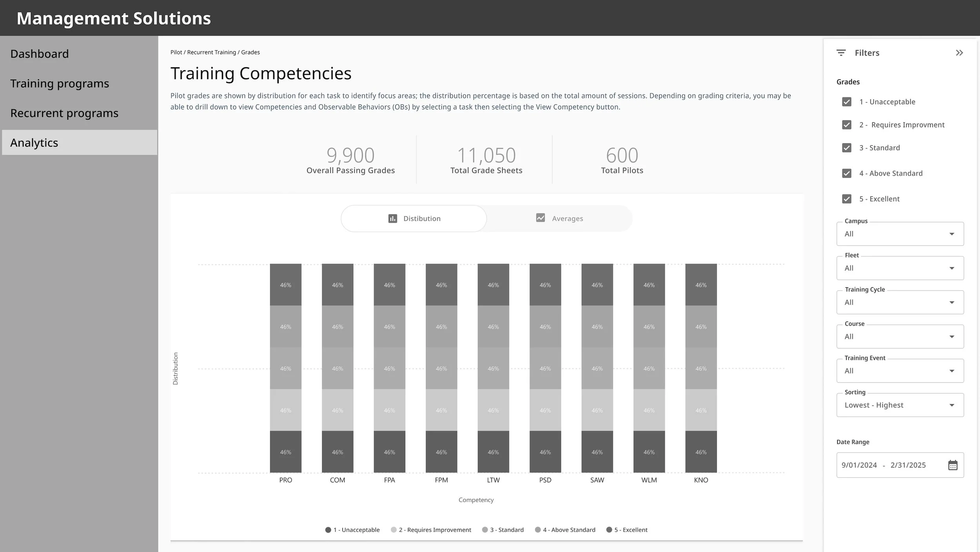Open the Date Range calendar icon
Viewport: 980px width, 552px height.
(953, 465)
